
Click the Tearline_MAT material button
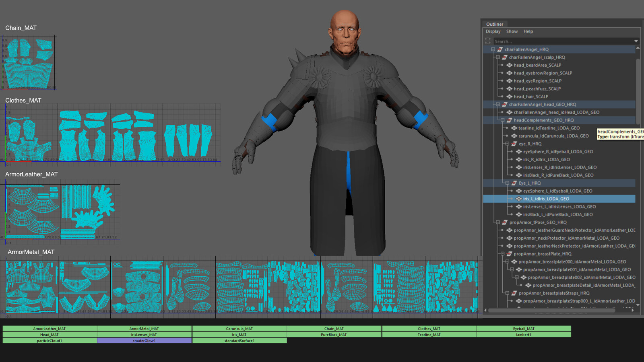[x=429, y=335]
